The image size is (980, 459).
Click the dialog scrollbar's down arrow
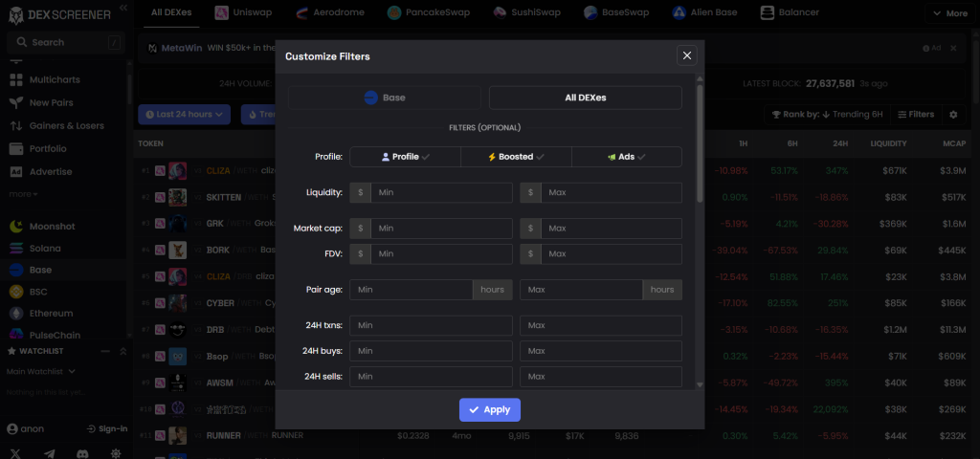point(700,384)
